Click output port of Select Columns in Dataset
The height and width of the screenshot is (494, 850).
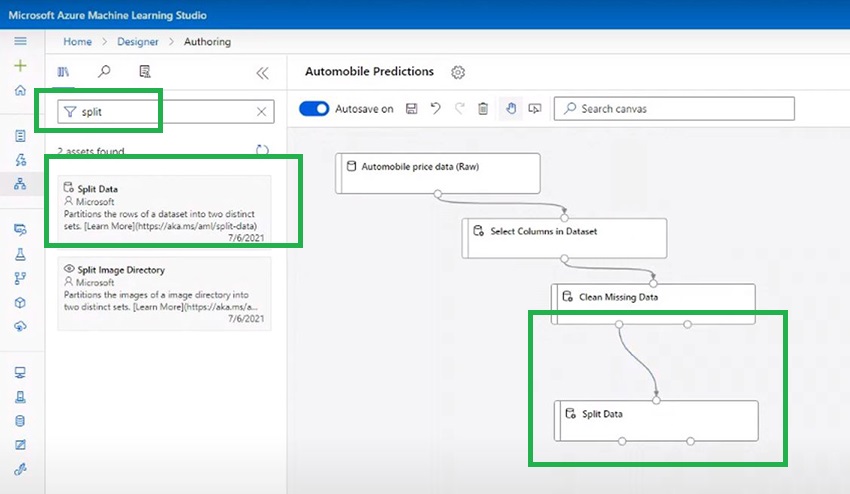click(x=564, y=259)
